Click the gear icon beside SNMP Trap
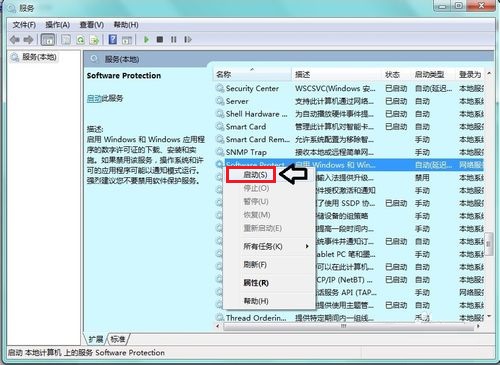The image size is (500, 365). (220, 152)
